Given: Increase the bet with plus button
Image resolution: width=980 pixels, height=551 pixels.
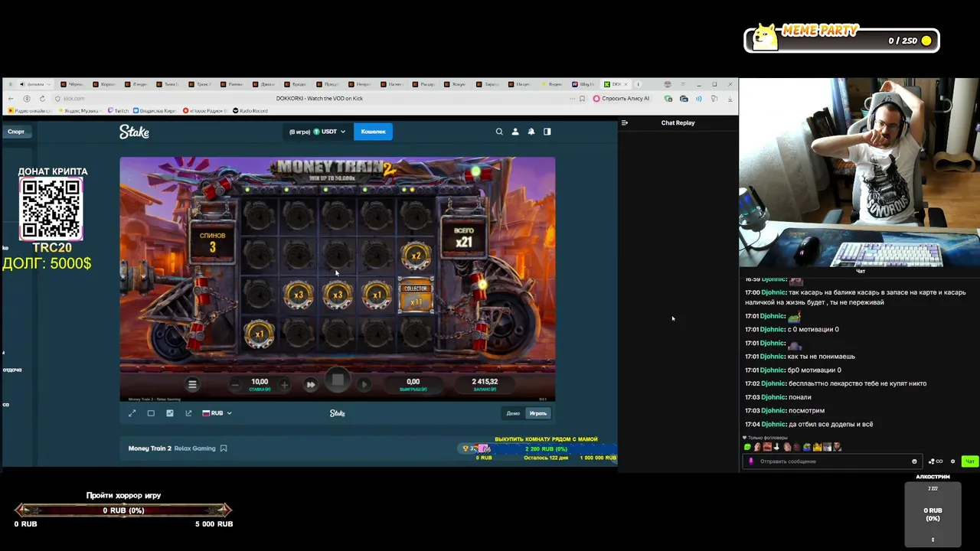Looking at the screenshot, I should pos(284,384).
